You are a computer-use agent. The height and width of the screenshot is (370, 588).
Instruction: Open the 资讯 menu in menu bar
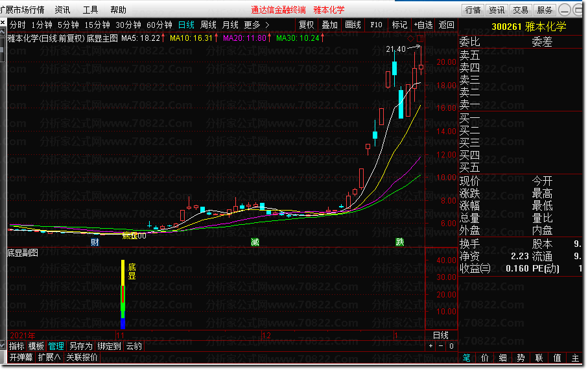point(62,10)
